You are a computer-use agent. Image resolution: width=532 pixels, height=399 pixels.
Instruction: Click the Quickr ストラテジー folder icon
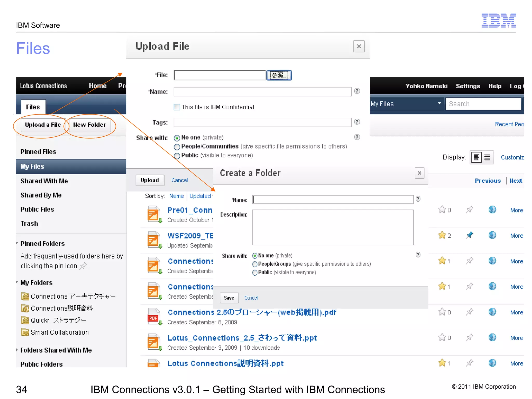[25, 320]
